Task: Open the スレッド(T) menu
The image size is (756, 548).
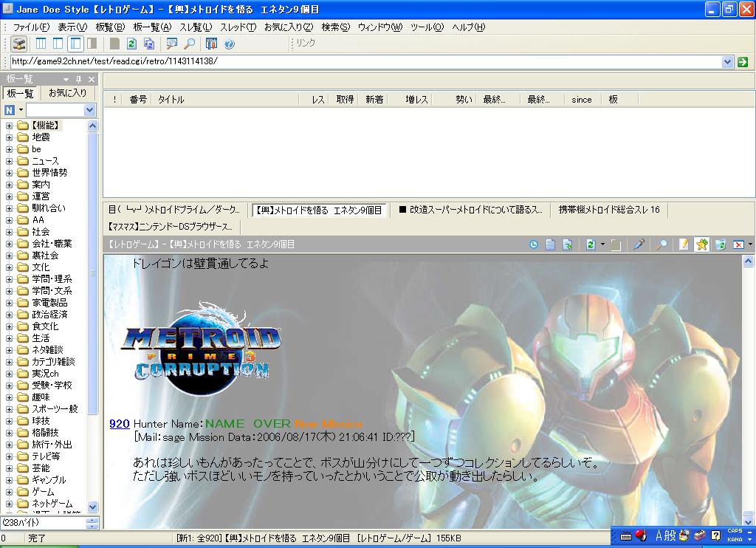Action: click(x=238, y=27)
